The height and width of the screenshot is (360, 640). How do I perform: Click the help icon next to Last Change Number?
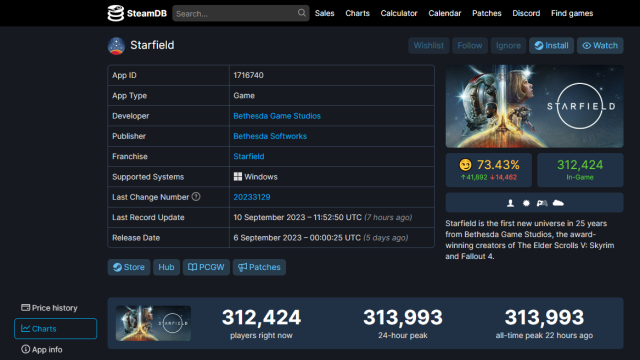[196, 197]
